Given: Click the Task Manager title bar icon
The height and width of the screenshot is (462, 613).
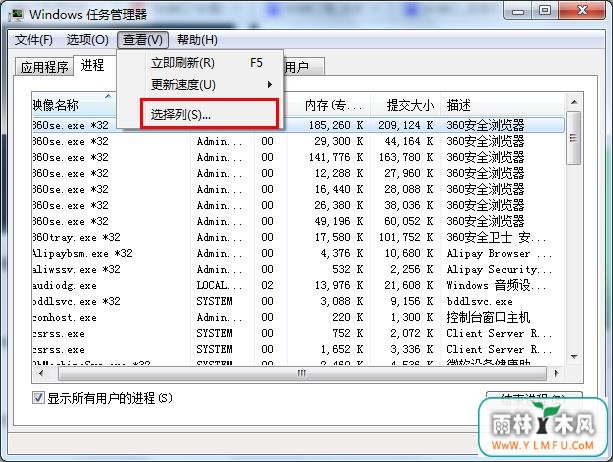Looking at the screenshot, I should [x=16, y=15].
